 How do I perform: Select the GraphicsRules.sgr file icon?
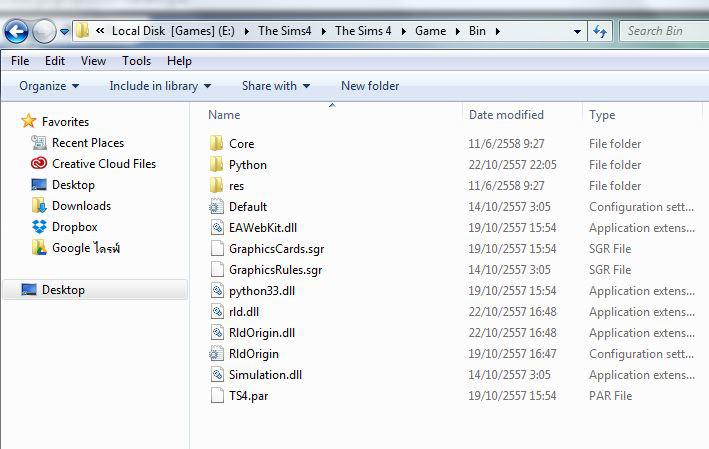click(217, 269)
